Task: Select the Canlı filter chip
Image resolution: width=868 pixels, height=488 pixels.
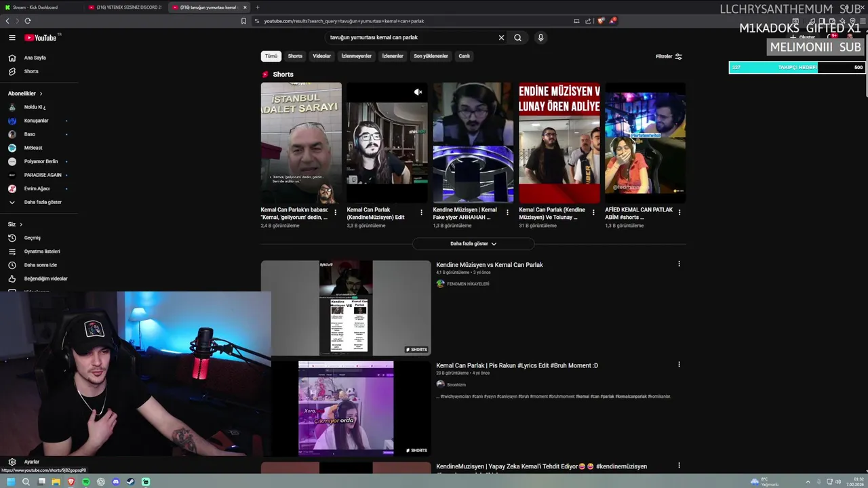Action: [465, 56]
